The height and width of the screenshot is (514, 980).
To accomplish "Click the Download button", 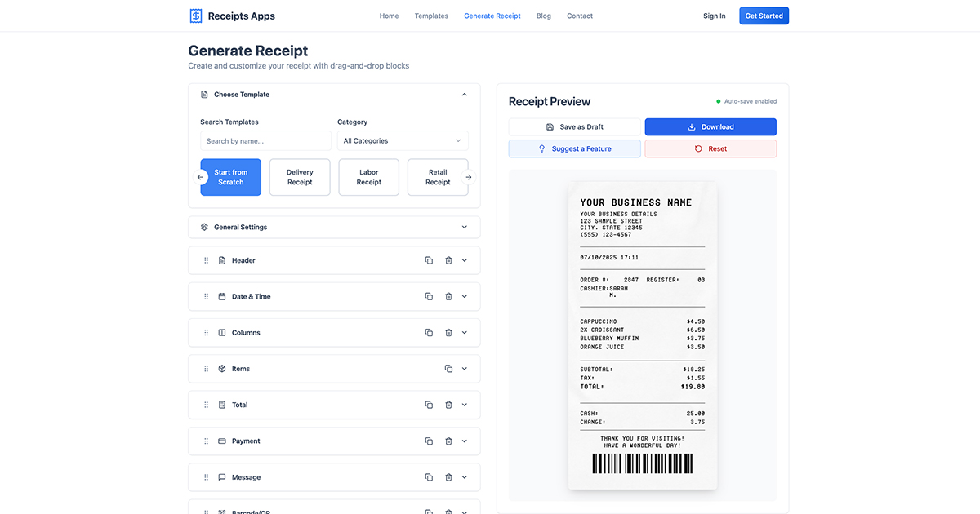I will point(710,126).
